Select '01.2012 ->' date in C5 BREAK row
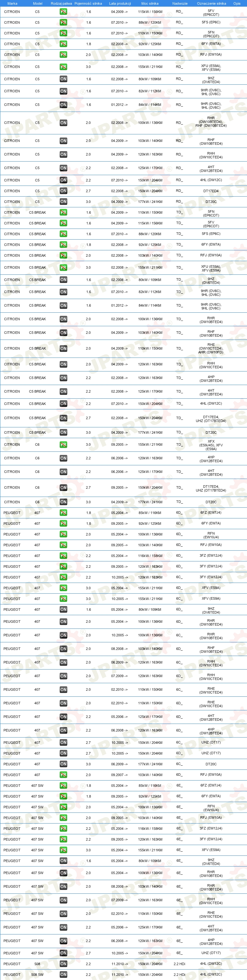 [119, 305]
